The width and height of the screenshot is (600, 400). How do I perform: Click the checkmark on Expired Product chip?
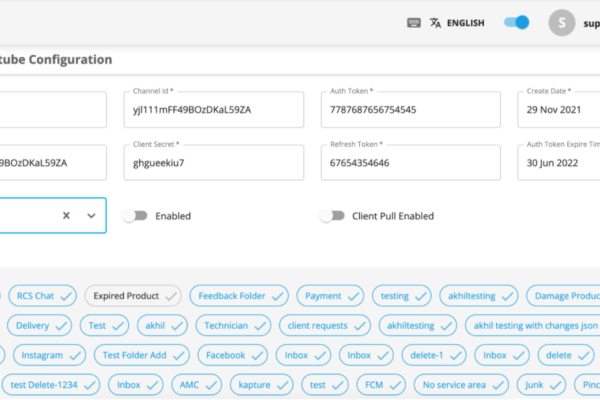171,296
